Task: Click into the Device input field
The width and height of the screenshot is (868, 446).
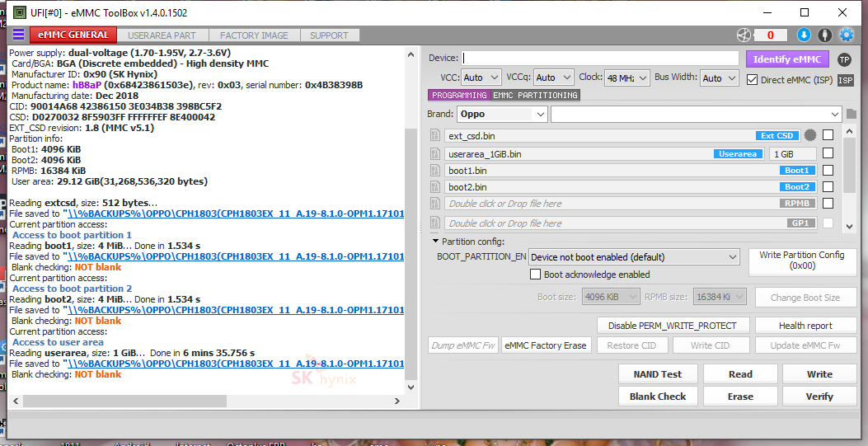Action: coord(601,58)
